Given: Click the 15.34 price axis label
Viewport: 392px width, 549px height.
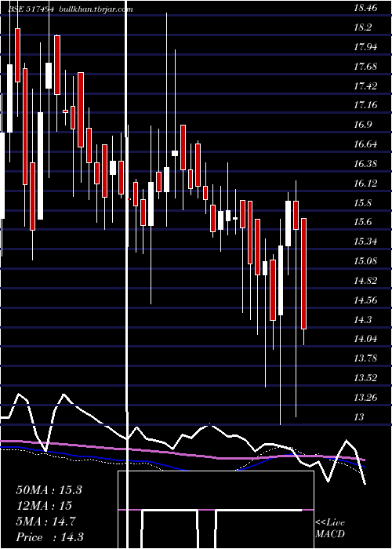Looking at the screenshot, I should 366,242.
